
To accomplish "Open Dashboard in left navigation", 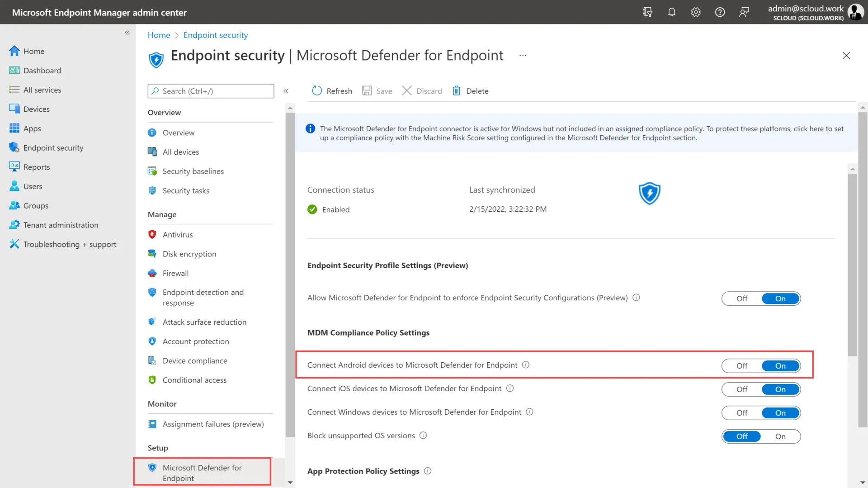I will click(35, 71).
